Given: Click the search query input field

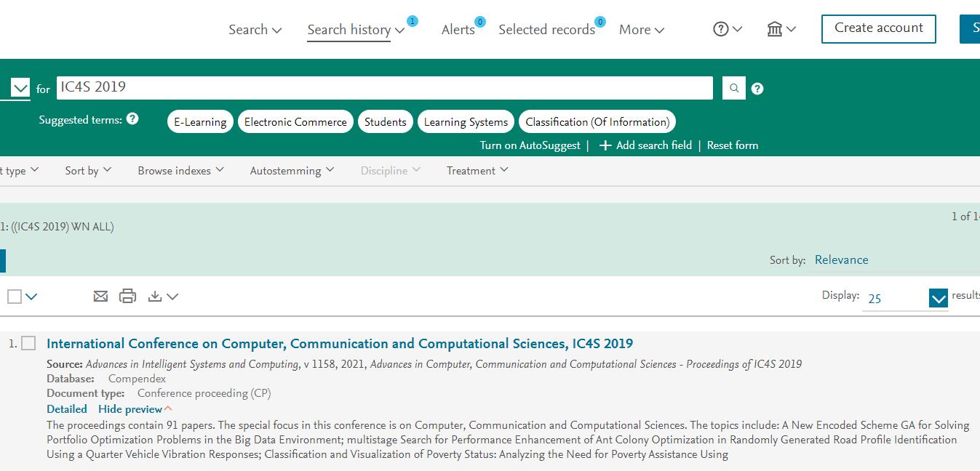Looking at the screenshot, I should (384, 88).
